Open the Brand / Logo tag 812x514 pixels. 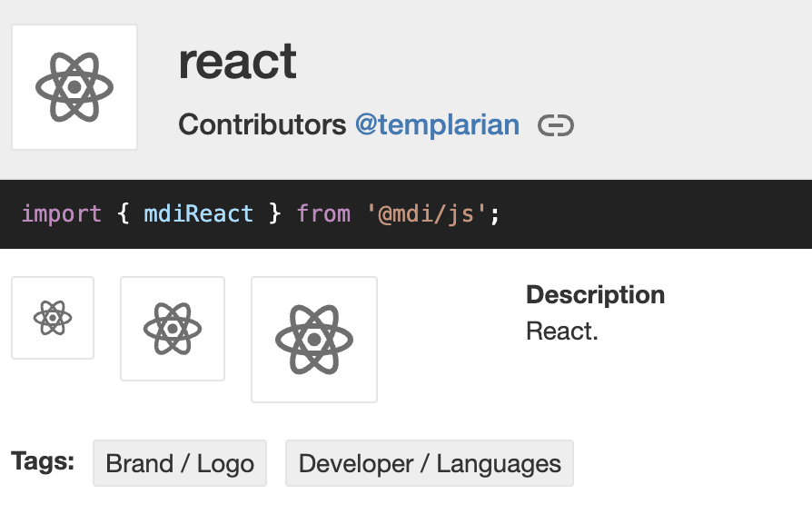point(180,463)
